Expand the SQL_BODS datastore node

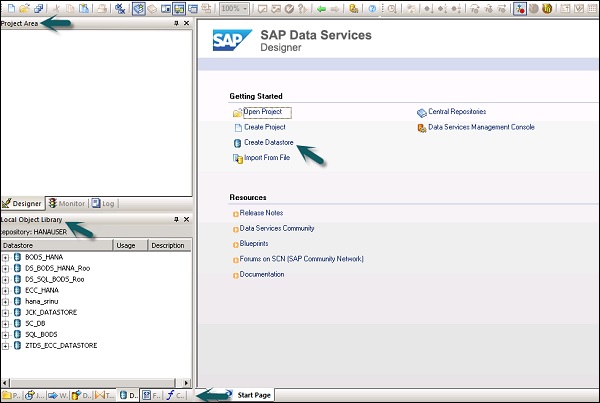tap(6, 334)
